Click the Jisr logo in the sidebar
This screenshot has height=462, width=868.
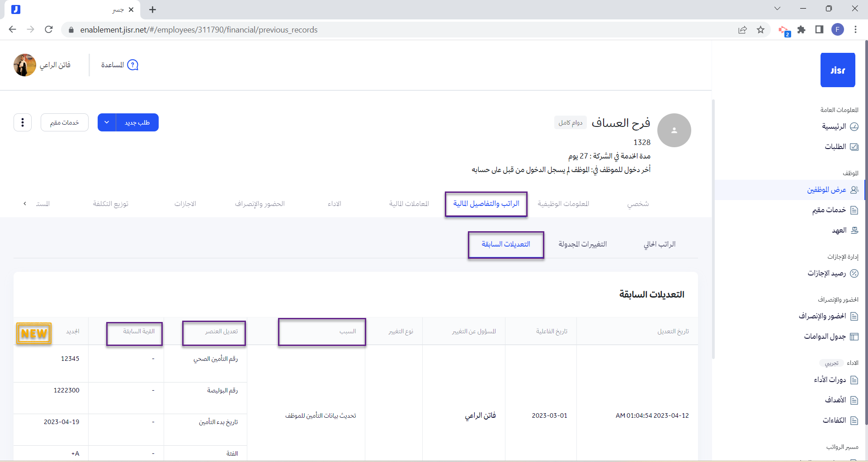point(837,70)
